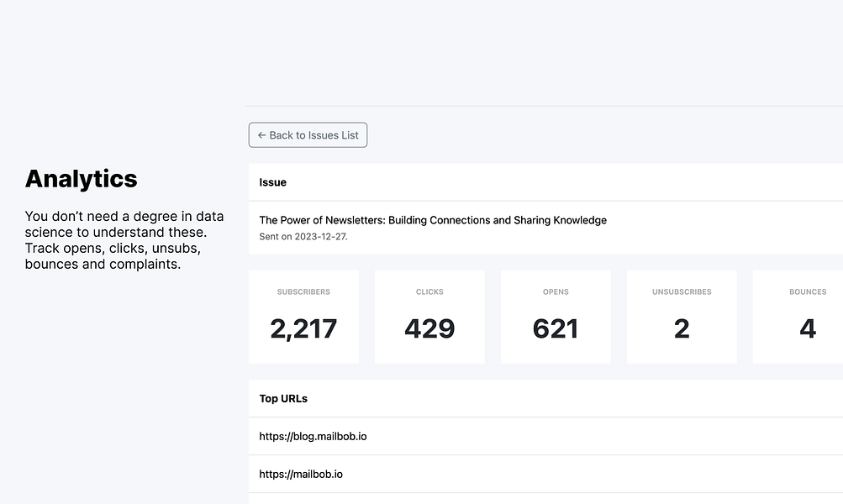Screen dimensions: 843x504
Task: Click the 2,217 subscribers count
Action: point(303,328)
